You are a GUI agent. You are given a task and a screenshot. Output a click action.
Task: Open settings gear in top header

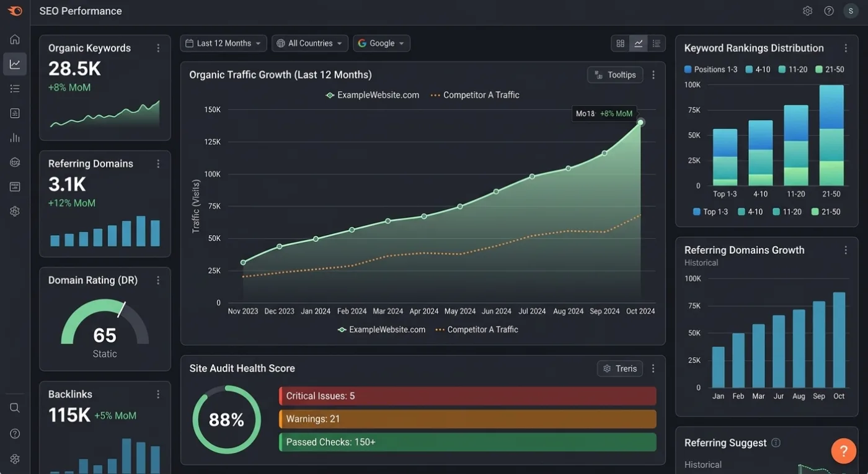click(x=807, y=11)
